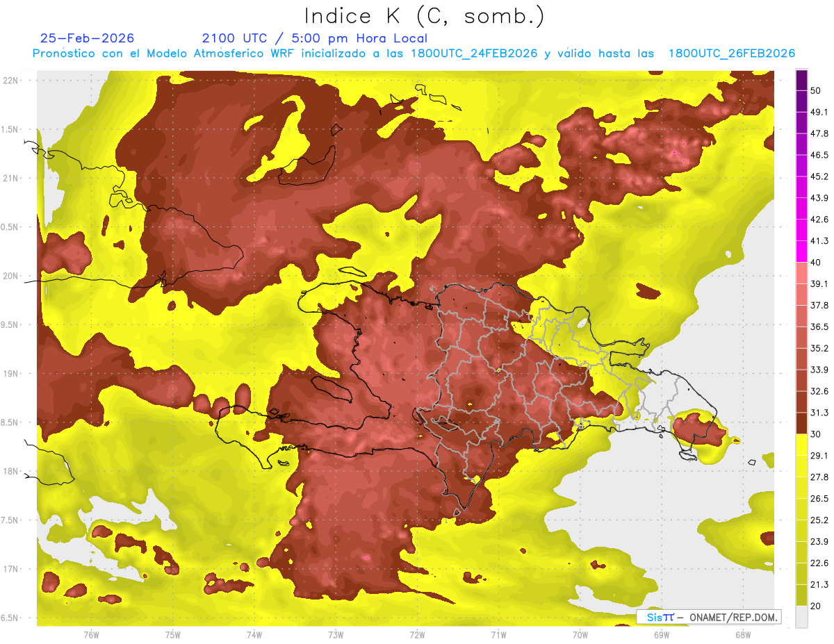Click the 71W longitude label

coord(498,635)
